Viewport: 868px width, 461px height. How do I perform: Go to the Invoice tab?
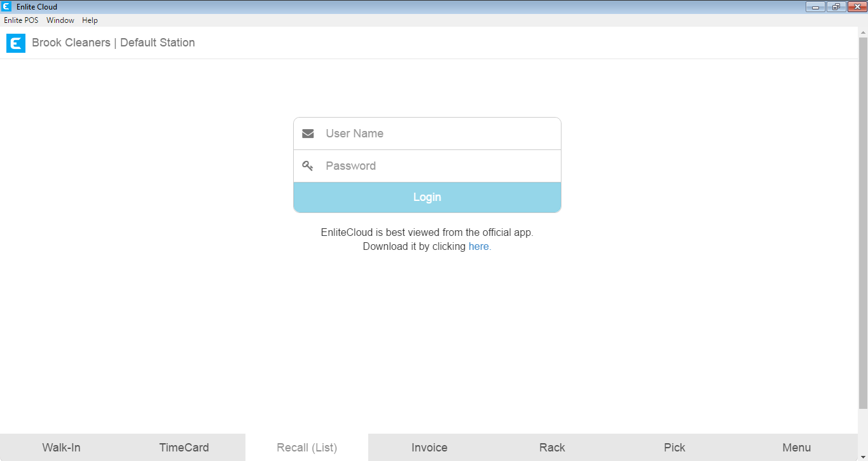tap(429, 448)
